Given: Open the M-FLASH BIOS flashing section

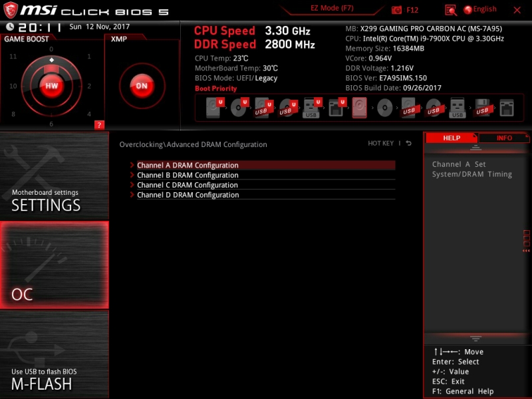Looking at the screenshot, I should coord(55,354).
